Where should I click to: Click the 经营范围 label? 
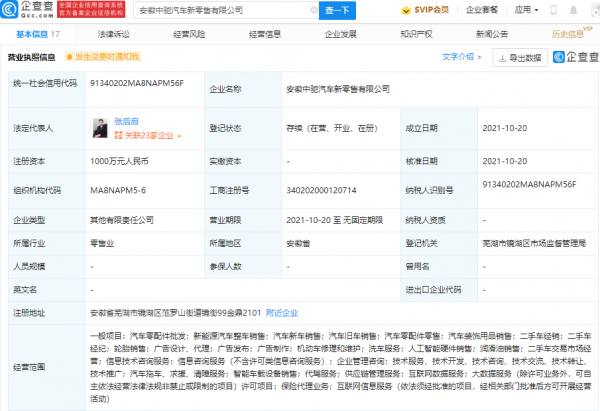click(x=29, y=367)
